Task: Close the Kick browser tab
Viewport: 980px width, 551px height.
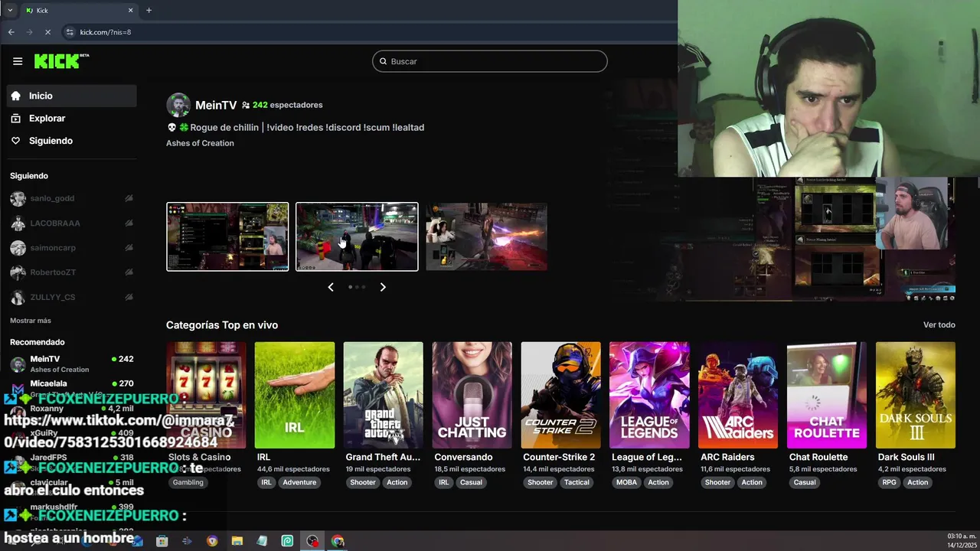Action: (x=130, y=11)
